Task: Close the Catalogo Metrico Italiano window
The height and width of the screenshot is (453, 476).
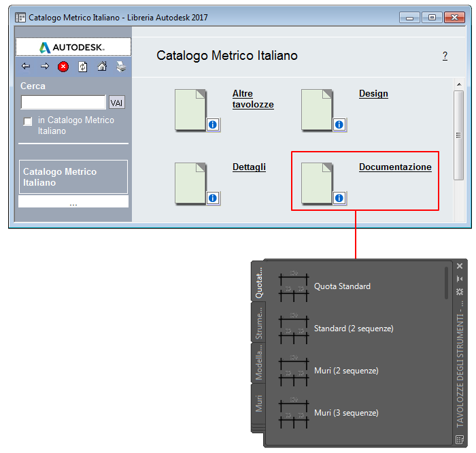Action: click(454, 18)
